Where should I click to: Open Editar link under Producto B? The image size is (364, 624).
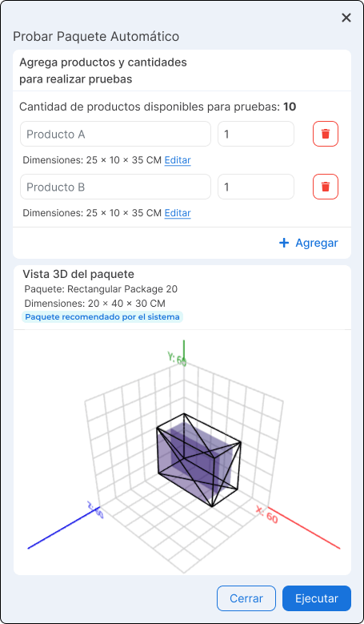coord(178,213)
